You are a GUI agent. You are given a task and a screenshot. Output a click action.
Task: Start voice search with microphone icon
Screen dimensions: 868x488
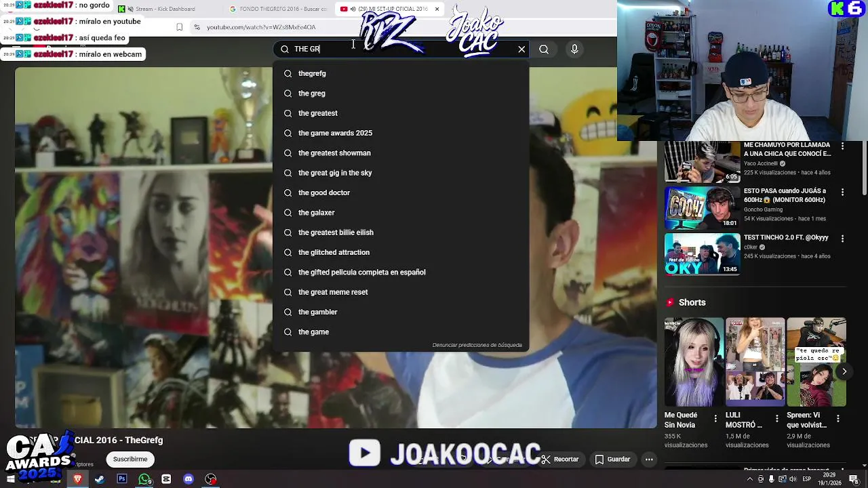574,49
